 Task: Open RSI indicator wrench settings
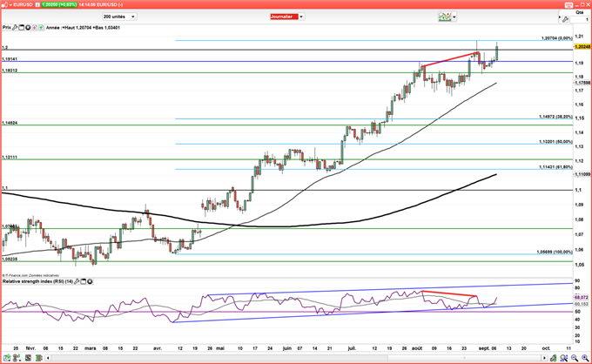[x=77, y=281]
